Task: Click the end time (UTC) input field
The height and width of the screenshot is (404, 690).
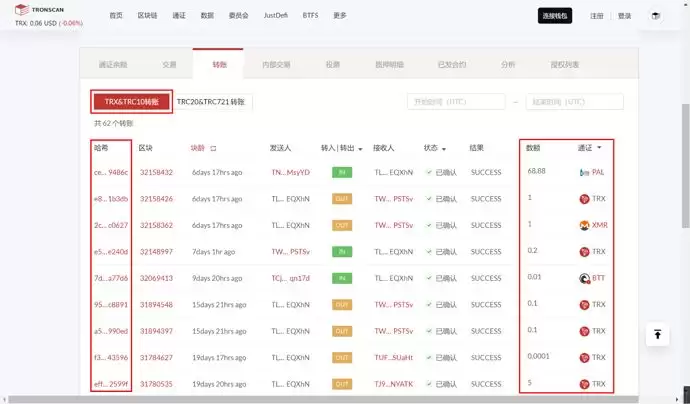Action: pos(574,102)
